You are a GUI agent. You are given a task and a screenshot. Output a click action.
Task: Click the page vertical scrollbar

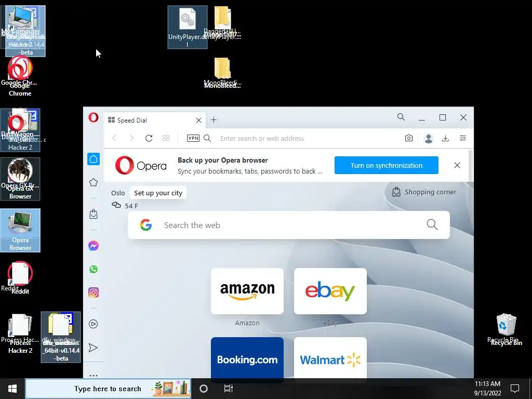coord(471,166)
